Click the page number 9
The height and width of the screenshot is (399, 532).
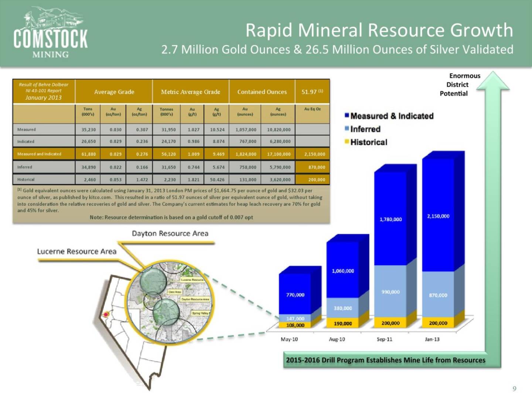click(x=514, y=388)
